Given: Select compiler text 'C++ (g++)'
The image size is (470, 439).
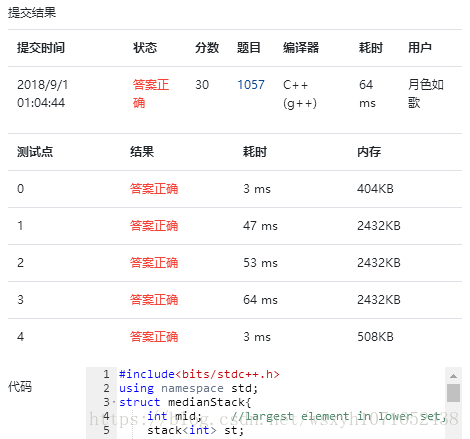Looking at the screenshot, I should pyautogui.click(x=300, y=94).
